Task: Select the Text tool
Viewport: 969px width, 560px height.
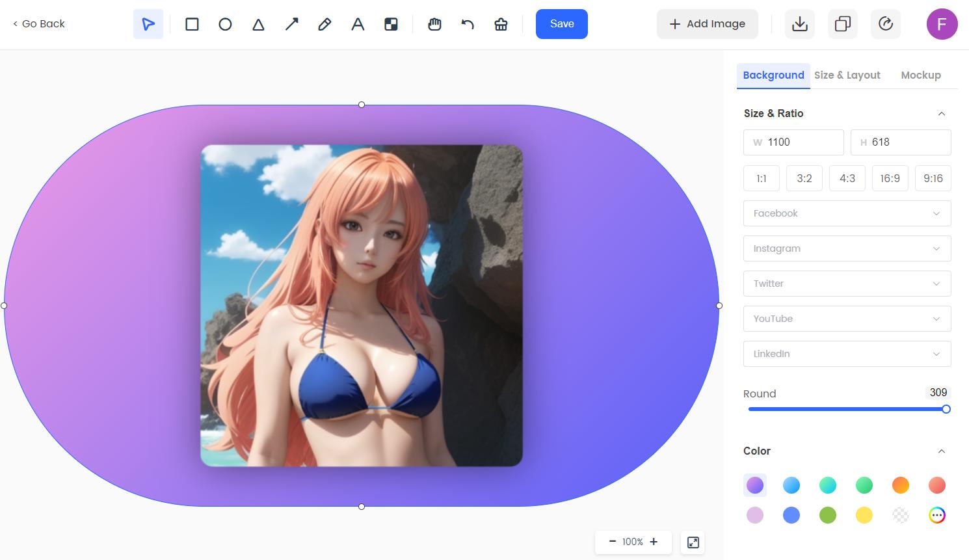Action: [x=358, y=24]
